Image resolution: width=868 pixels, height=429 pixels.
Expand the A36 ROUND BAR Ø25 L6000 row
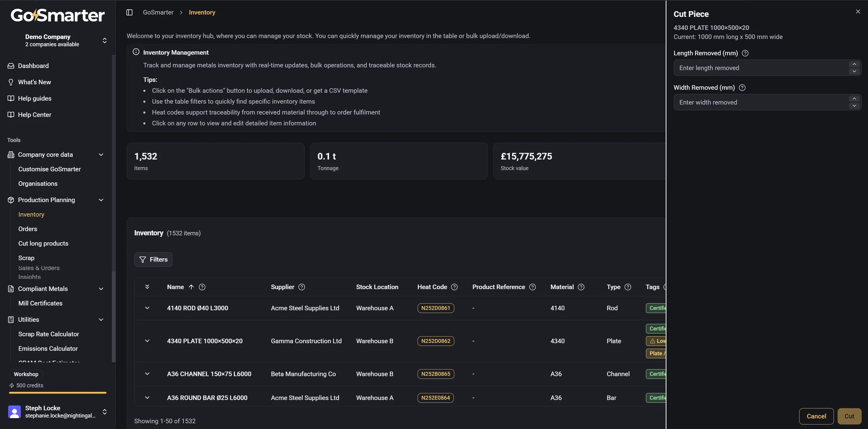pos(147,398)
